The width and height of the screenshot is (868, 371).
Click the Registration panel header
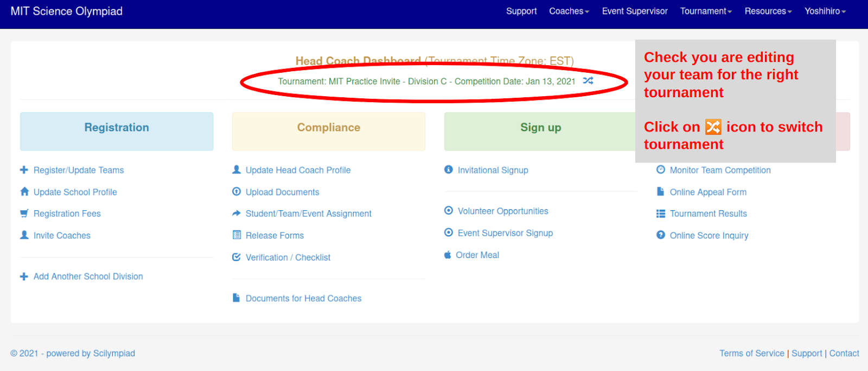tap(117, 131)
